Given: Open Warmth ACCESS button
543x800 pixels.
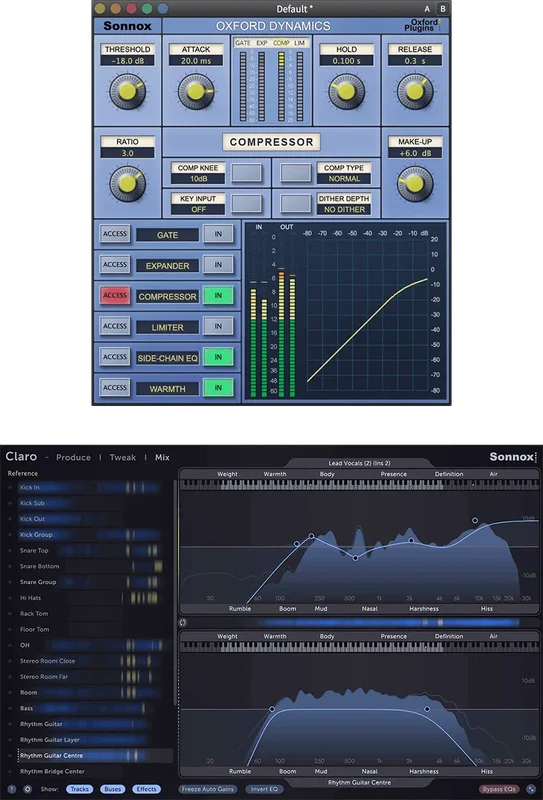Looking at the screenshot, I should tap(115, 388).
